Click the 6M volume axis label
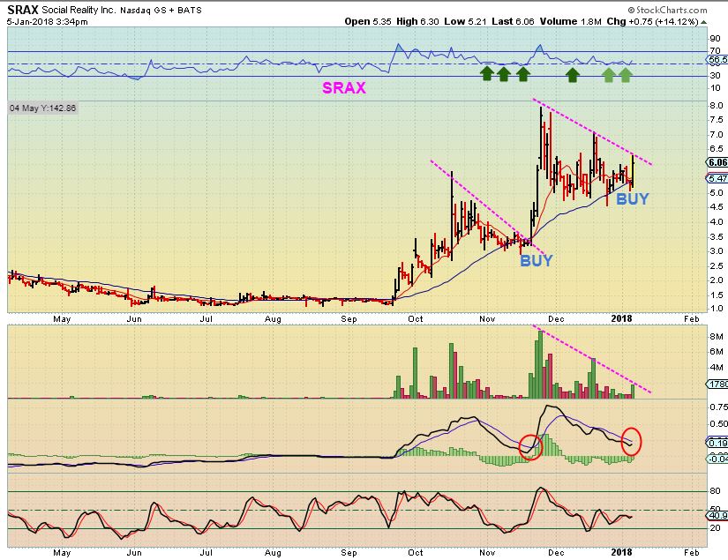 pyautogui.click(x=716, y=352)
